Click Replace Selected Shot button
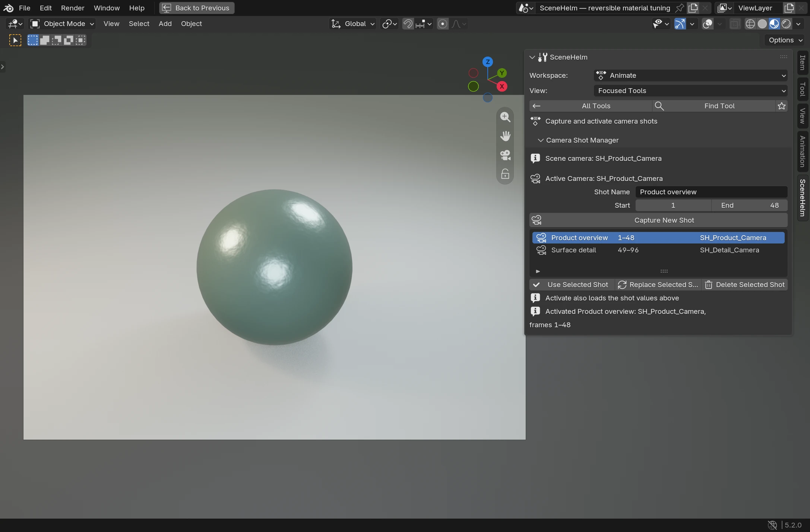Viewport: 810px width, 532px height. click(x=658, y=285)
